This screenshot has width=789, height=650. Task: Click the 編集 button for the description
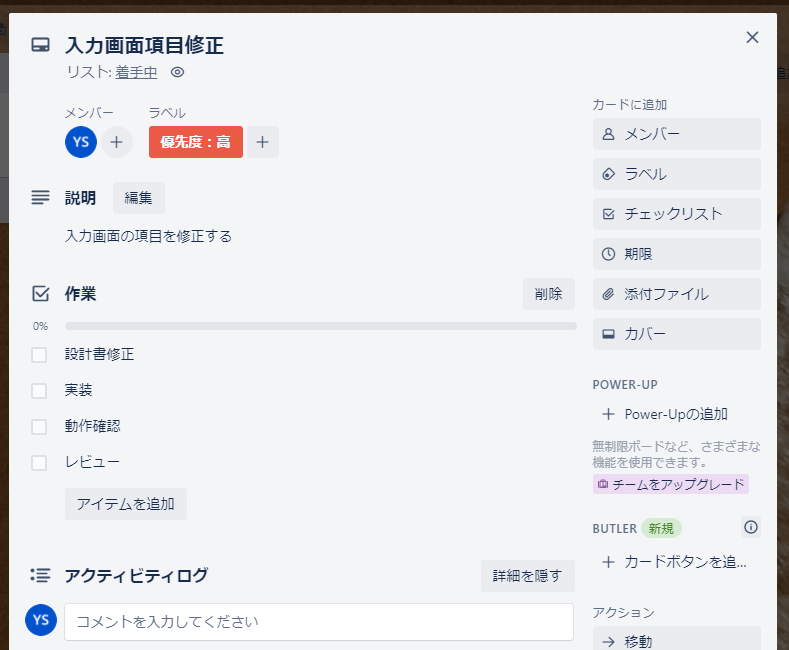tap(138, 198)
